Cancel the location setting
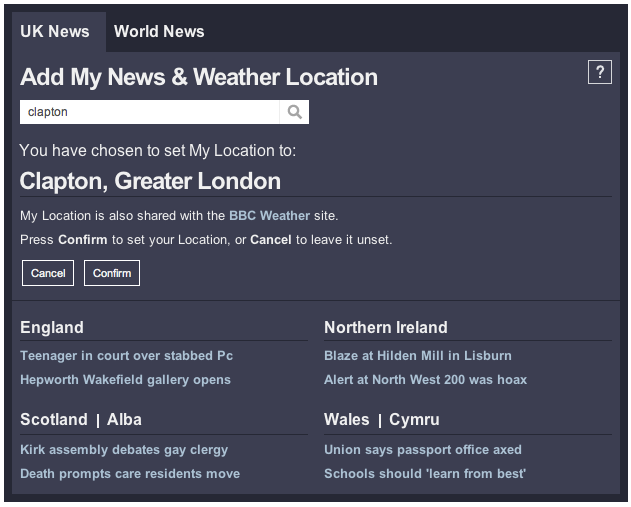 point(48,273)
